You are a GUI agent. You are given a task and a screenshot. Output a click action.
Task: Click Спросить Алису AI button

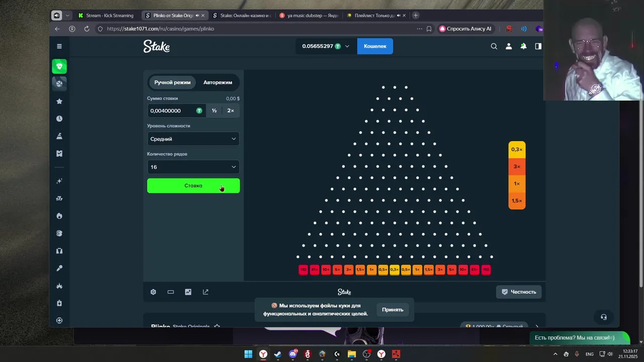(465, 29)
